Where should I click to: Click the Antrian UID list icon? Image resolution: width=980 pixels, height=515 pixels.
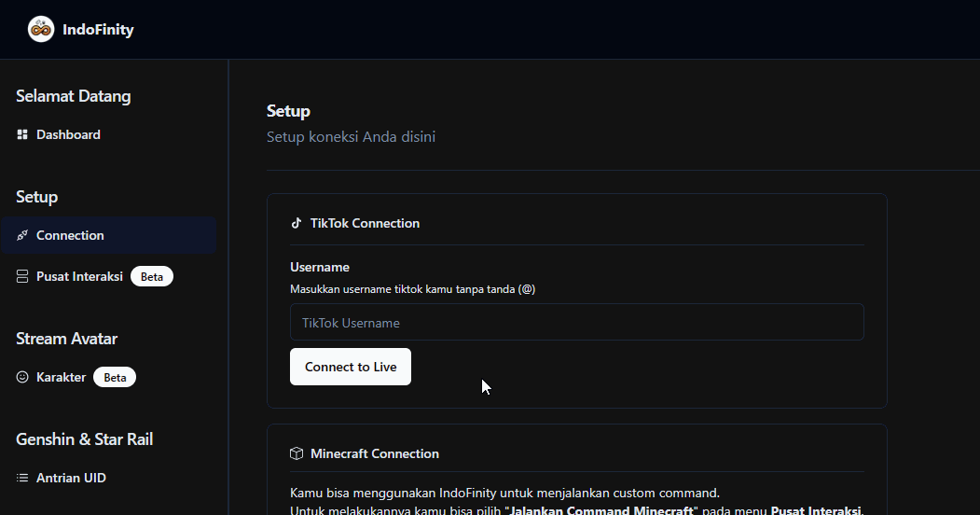click(x=22, y=479)
